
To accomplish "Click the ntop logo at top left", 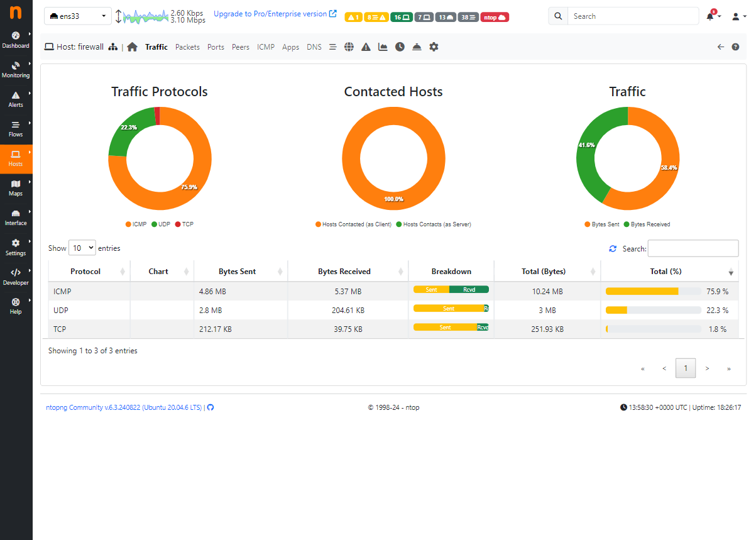I will click(x=16, y=14).
